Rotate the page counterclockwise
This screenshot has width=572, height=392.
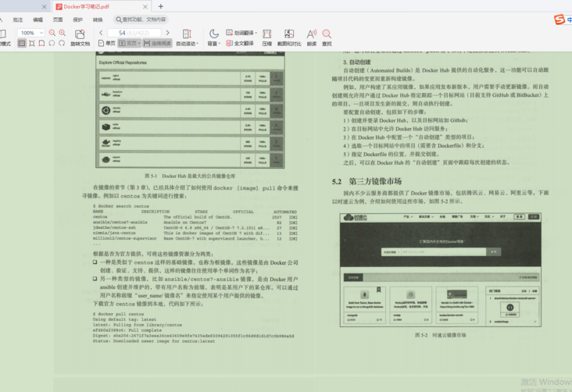(x=52, y=44)
